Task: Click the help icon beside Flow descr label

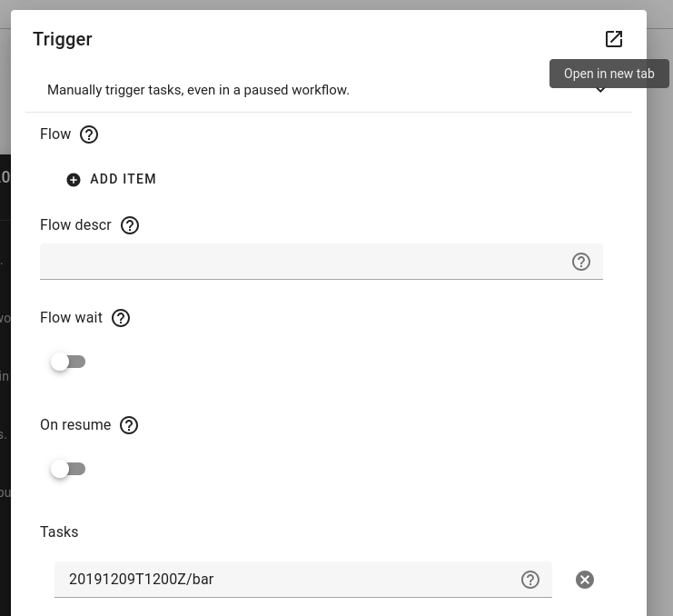Action: pos(130,225)
